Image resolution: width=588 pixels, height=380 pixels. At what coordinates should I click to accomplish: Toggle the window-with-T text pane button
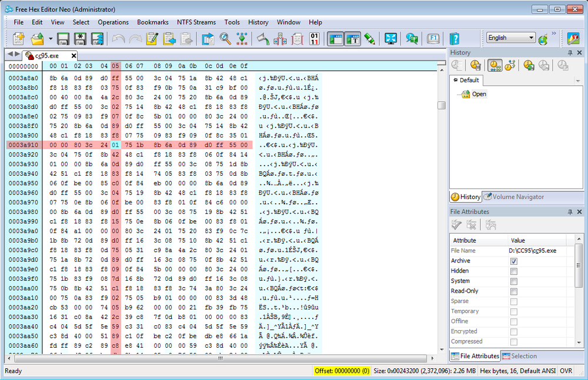click(x=352, y=39)
